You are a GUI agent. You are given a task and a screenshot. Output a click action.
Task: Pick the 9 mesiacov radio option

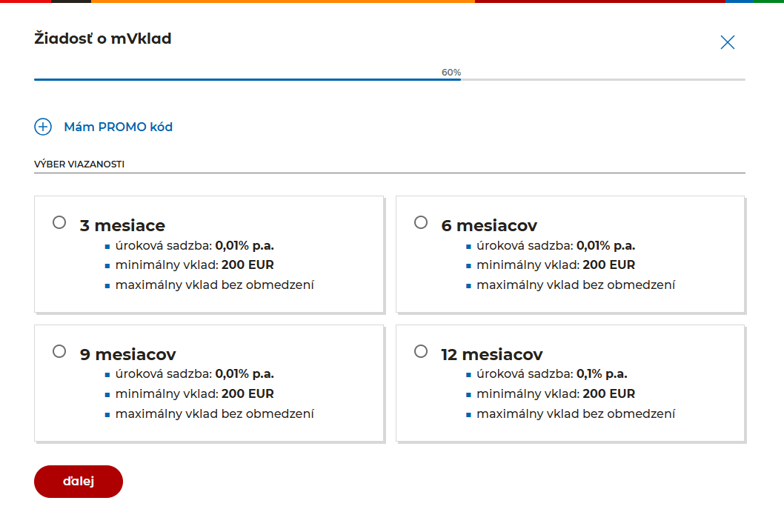point(59,351)
